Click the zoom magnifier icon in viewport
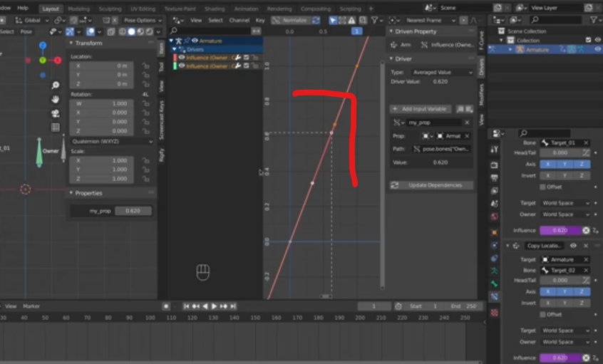This screenshot has height=364, width=603. pyautogui.click(x=56, y=85)
